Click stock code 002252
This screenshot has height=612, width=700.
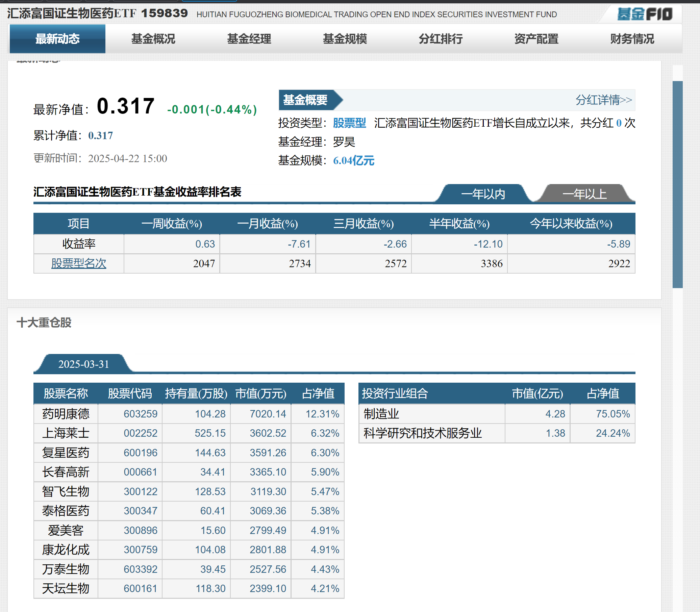pos(140,433)
